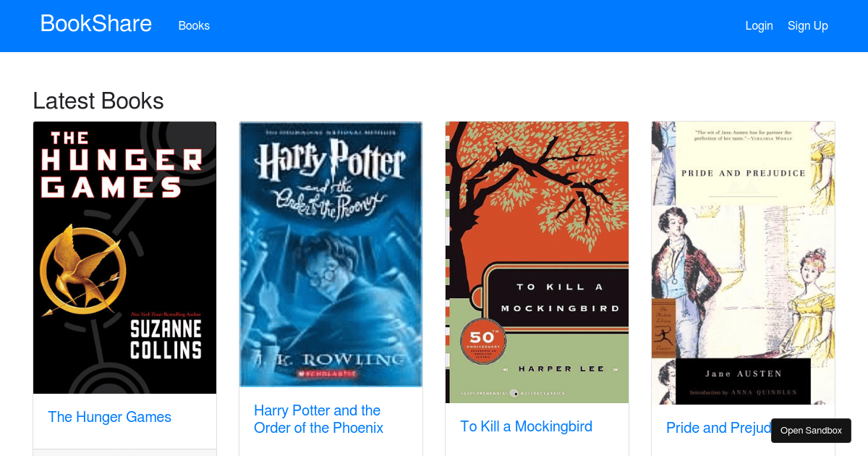Click the Login link in the navbar
The width and height of the screenshot is (868, 456).
pos(759,25)
